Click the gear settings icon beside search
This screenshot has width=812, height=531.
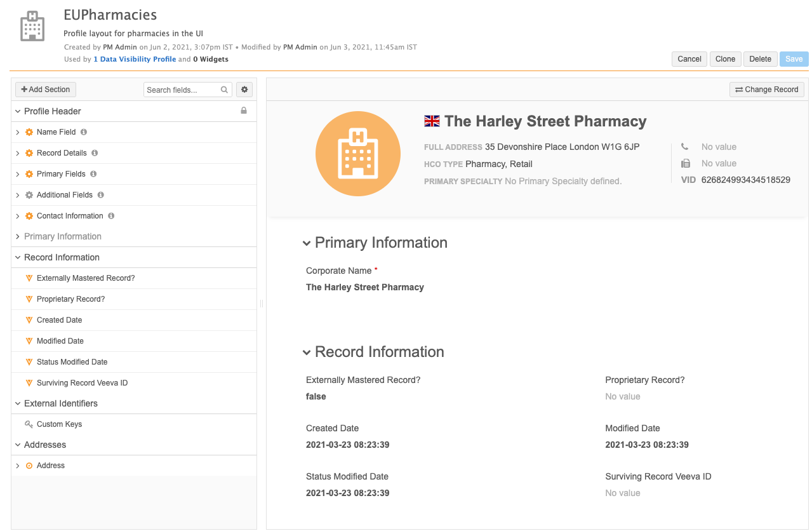244,90
